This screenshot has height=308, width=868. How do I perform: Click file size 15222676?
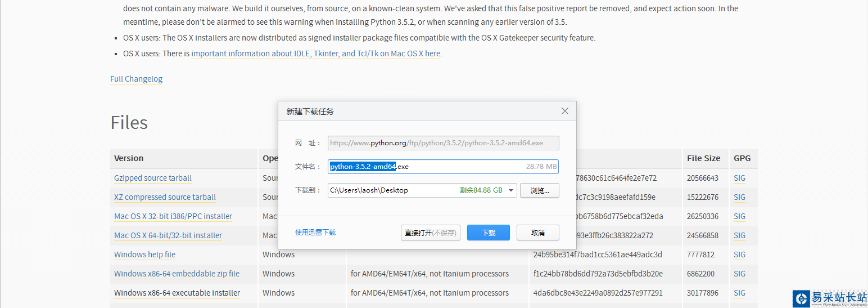pos(703,197)
